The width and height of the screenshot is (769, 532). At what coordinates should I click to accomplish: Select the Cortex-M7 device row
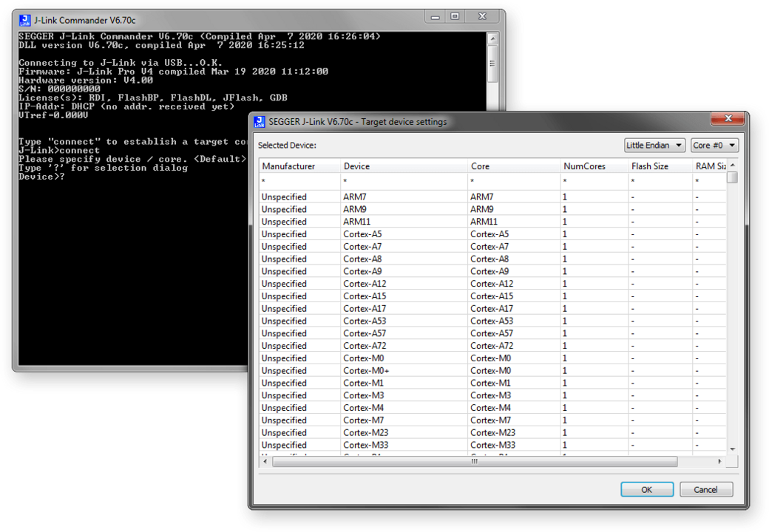pyautogui.click(x=492, y=420)
